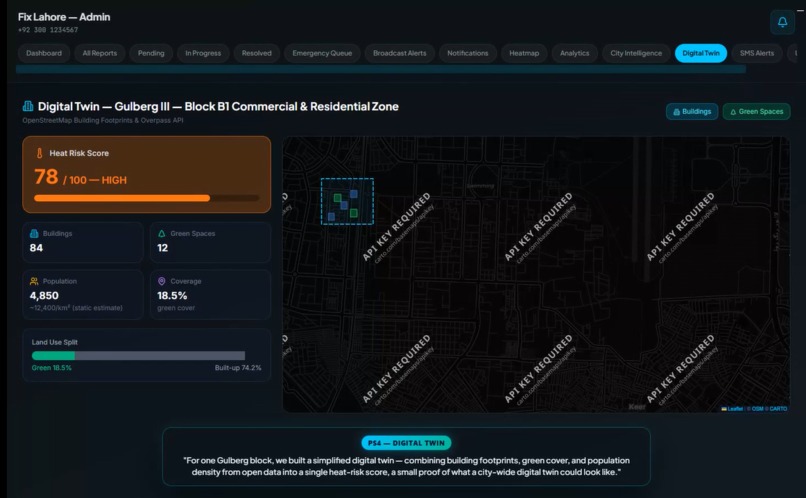Switch to the Notifications tab
The height and width of the screenshot is (498, 806).
click(468, 53)
